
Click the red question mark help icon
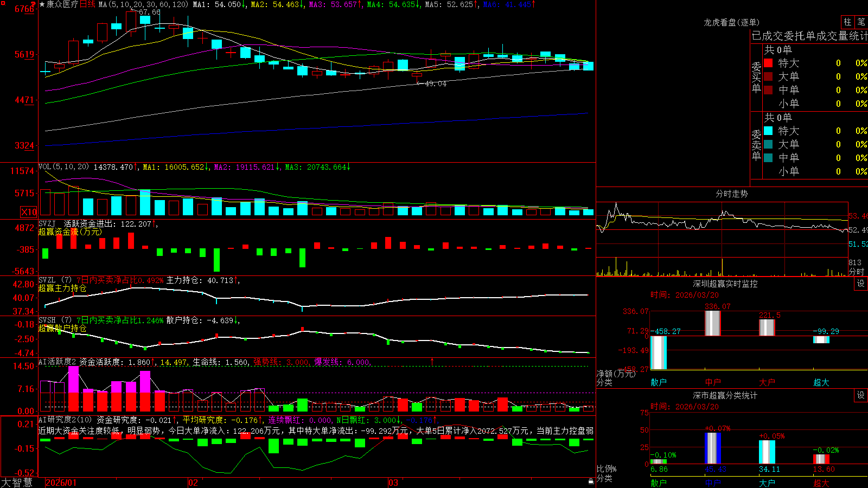(x=33, y=3)
